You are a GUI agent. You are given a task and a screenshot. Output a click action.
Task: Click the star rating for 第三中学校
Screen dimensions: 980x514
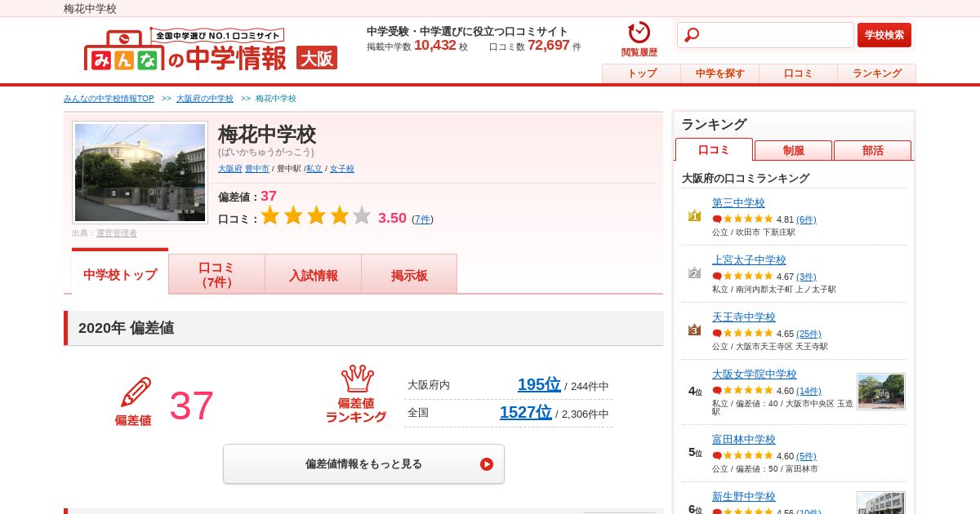[x=747, y=219]
